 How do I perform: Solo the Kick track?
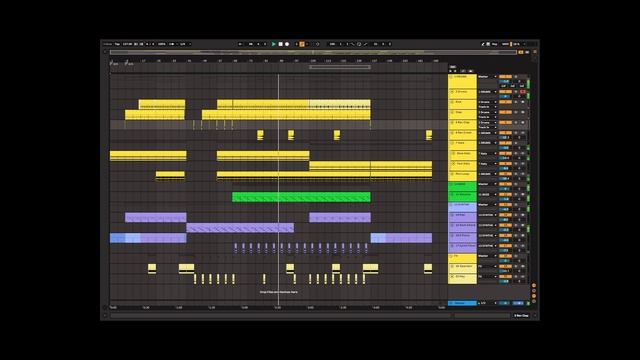point(516,102)
